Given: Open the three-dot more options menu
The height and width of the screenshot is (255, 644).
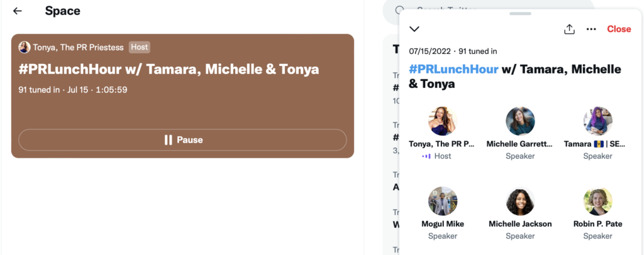Looking at the screenshot, I should point(591,29).
